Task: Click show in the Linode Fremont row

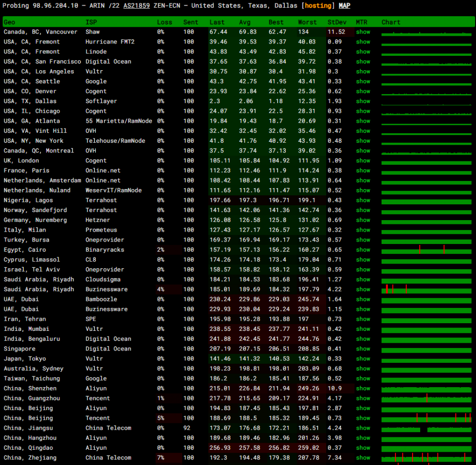Action: tap(363, 52)
